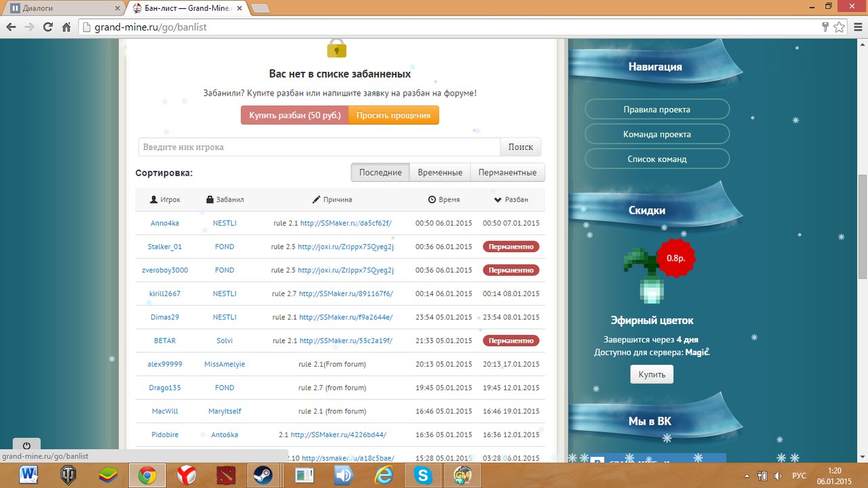The width and height of the screenshot is (868, 488).
Task: Click the Эфирный цветок item image
Action: (x=643, y=277)
